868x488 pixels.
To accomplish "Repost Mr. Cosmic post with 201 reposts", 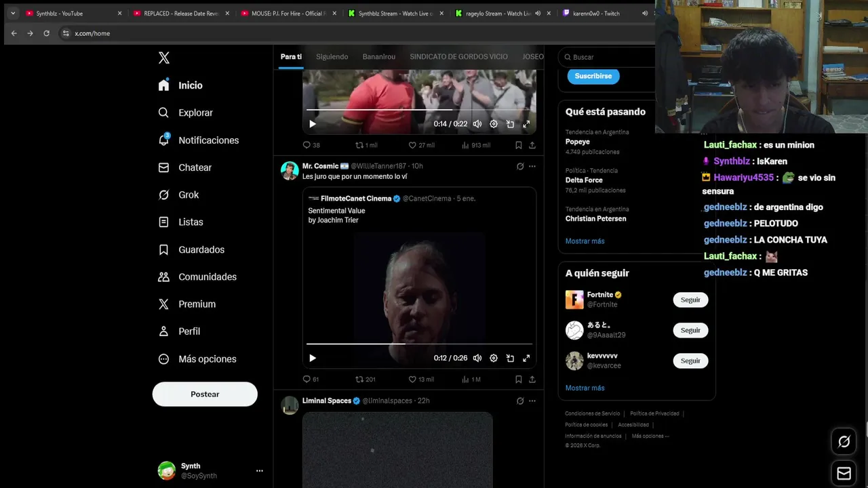I will (x=366, y=380).
